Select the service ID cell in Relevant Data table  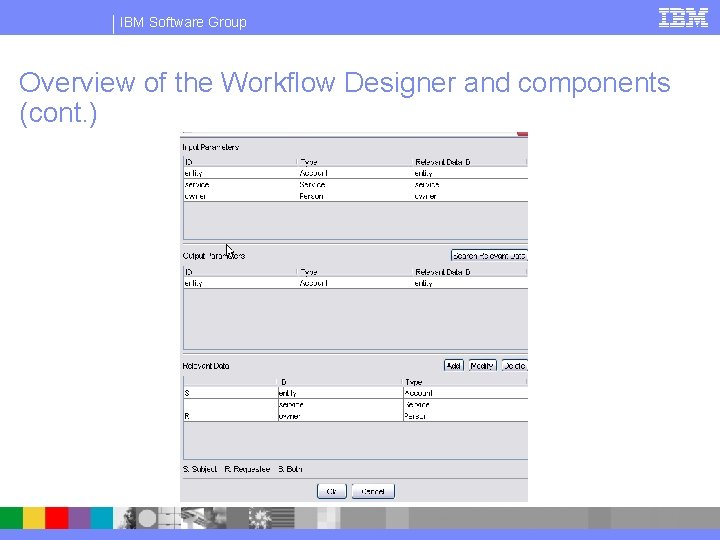tap(340, 405)
